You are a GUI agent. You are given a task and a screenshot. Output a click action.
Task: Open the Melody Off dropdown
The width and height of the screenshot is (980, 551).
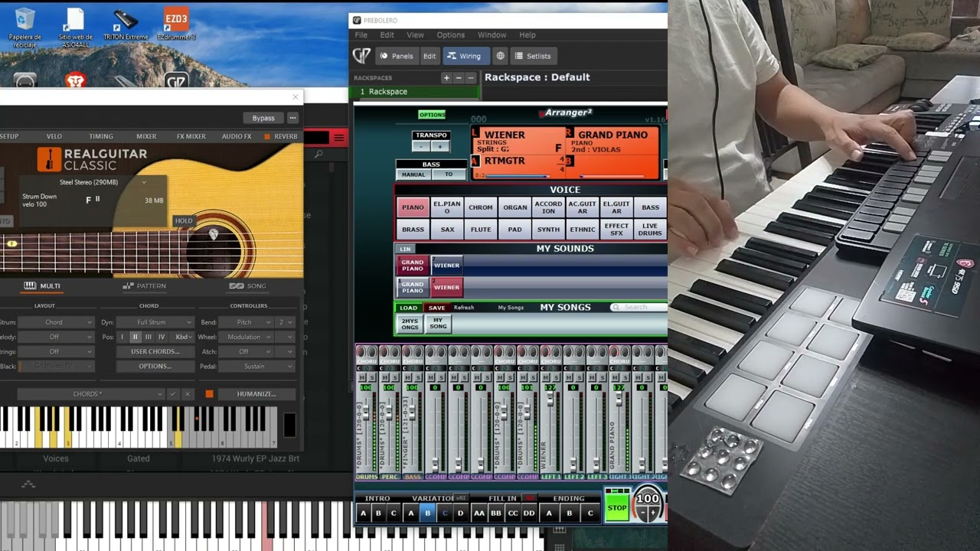click(56, 337)
